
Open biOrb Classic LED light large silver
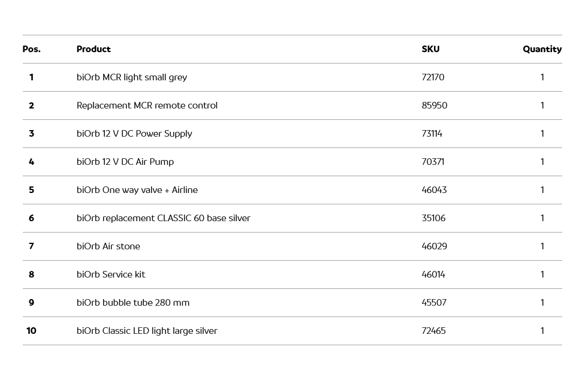point(147,331)
